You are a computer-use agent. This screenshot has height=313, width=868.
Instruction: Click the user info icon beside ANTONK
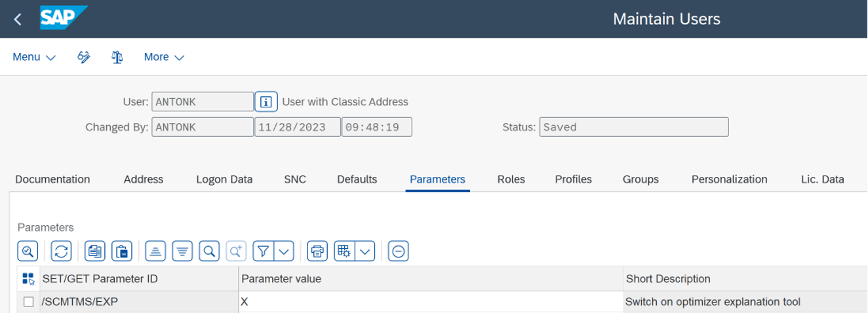click(x=266, y=101)
